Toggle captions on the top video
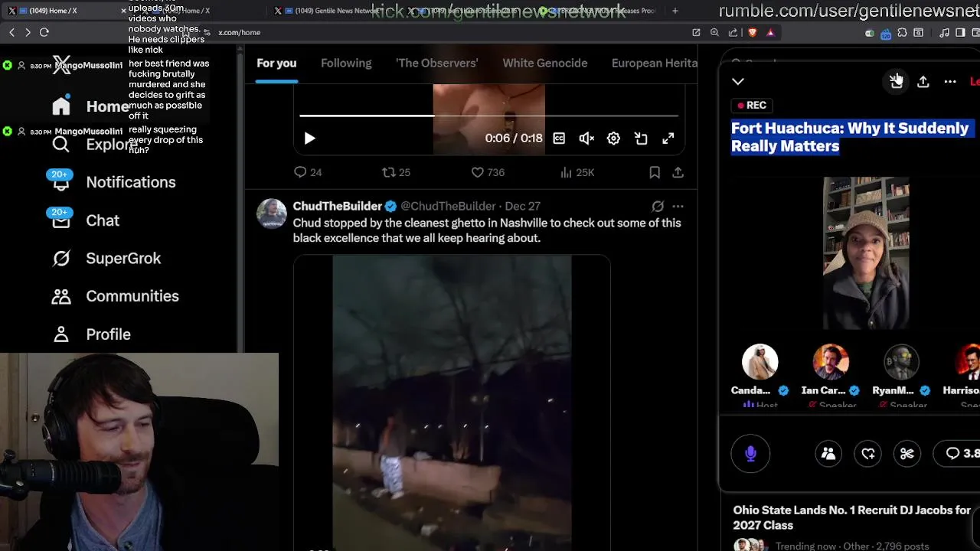980x551 pixels. click(559, 139)
